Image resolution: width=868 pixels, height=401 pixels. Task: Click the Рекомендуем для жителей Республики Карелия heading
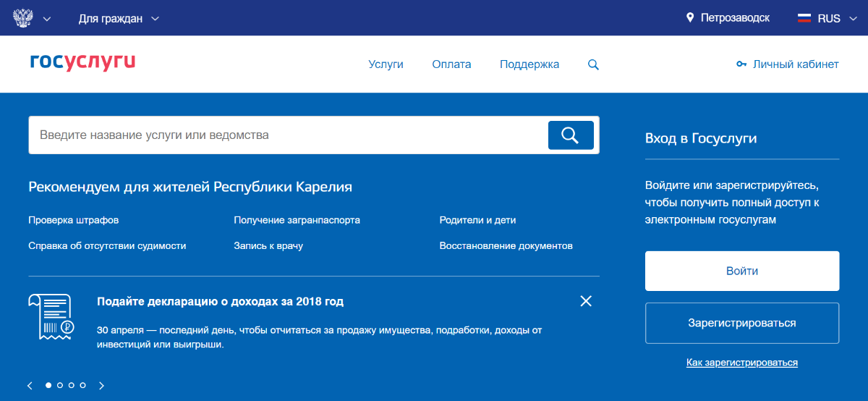pyautogui.click(x=190, y=187)
